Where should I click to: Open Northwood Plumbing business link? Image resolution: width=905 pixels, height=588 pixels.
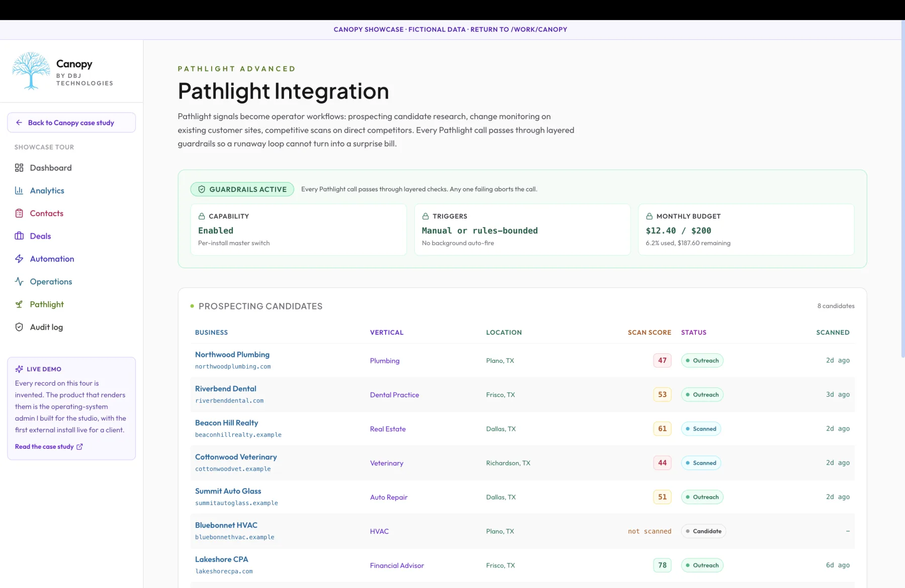click(232, 355)
